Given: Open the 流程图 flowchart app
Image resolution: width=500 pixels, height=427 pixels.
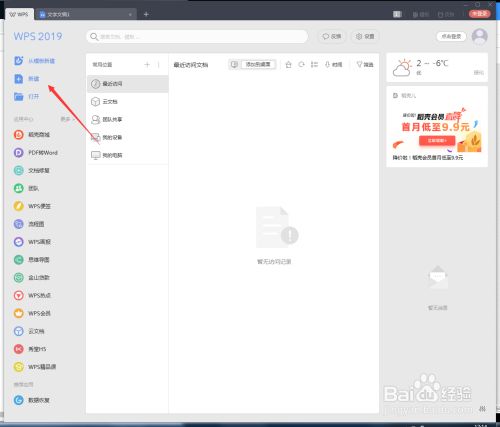Looking at the screenshot, I should coord(29,224).
